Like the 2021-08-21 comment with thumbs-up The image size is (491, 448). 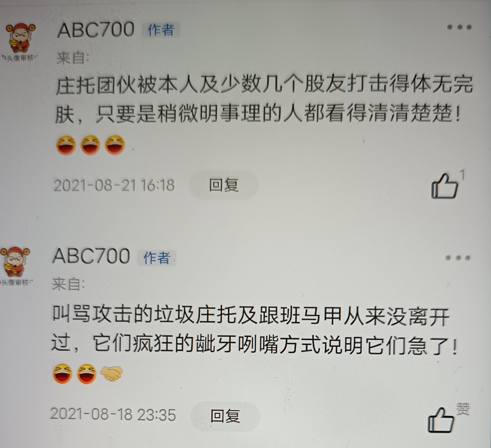tap(444, 186)
